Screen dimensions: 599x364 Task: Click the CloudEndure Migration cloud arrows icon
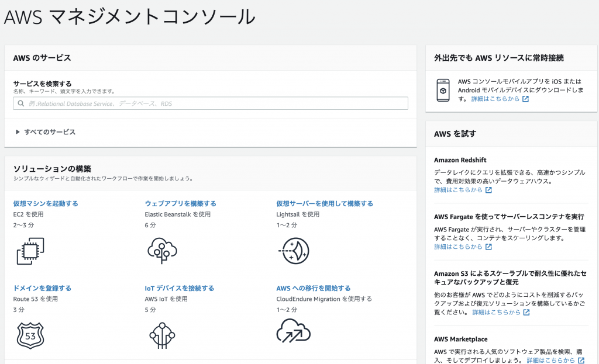[x=294, y=331]
